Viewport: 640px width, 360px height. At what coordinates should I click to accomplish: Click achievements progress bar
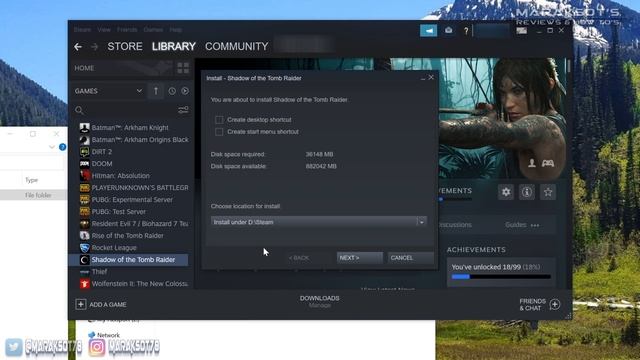[x=501, y=277]
